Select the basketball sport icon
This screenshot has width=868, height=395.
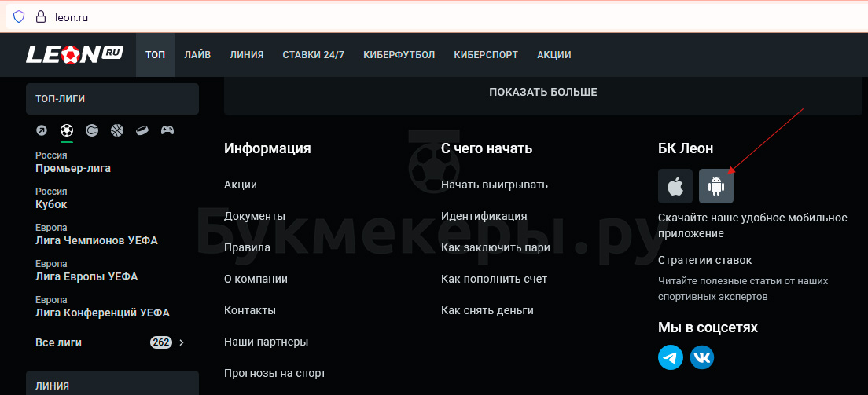[117, 130]
